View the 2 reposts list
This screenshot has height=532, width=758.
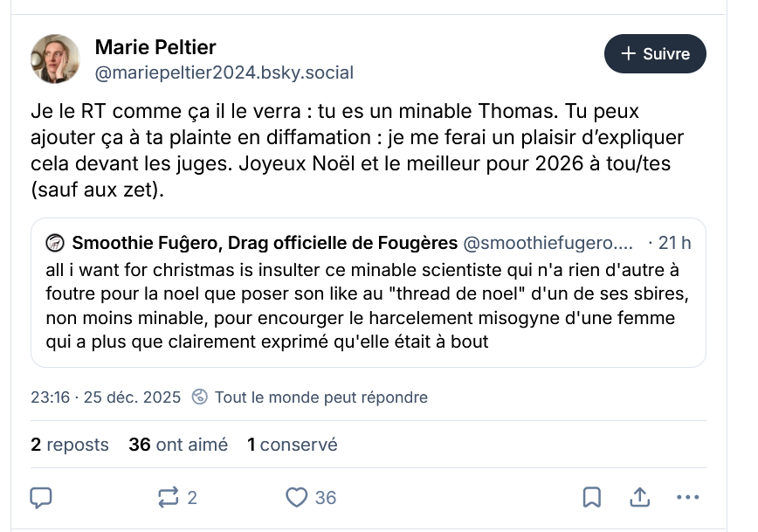pyautogui.click(x=70, y=445)
